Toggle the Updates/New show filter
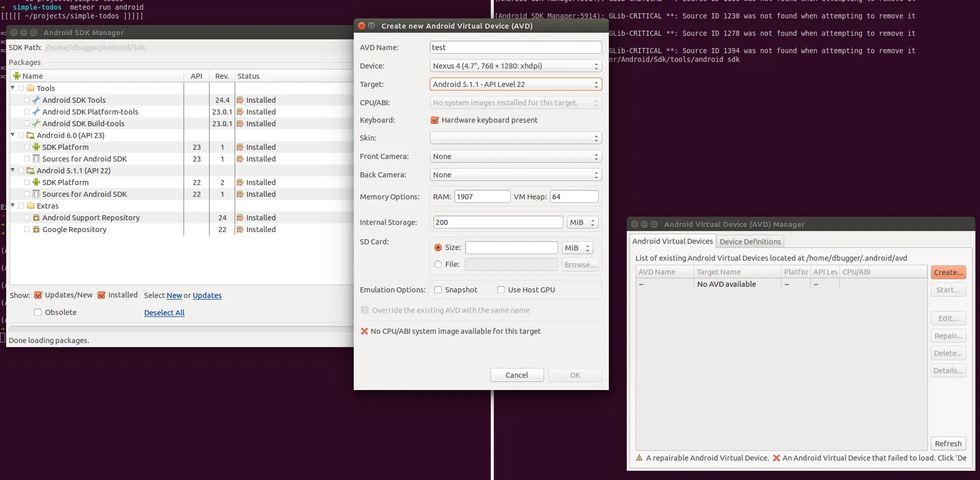The height and width of the screenshot is (480, 980). (38, 295)
